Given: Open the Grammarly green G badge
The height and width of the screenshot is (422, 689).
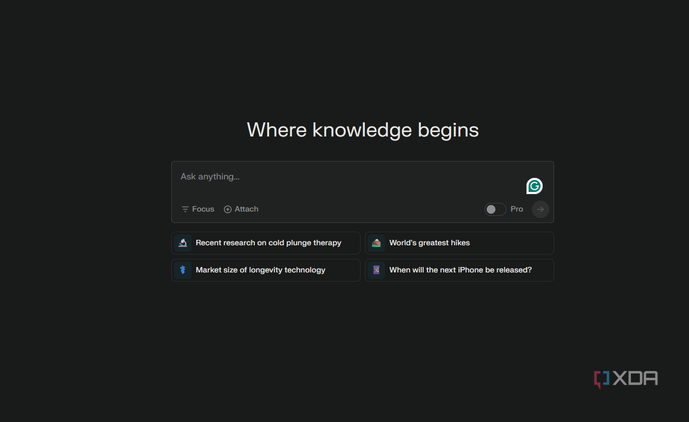Looking at the screenshot, I should point(534,186).
